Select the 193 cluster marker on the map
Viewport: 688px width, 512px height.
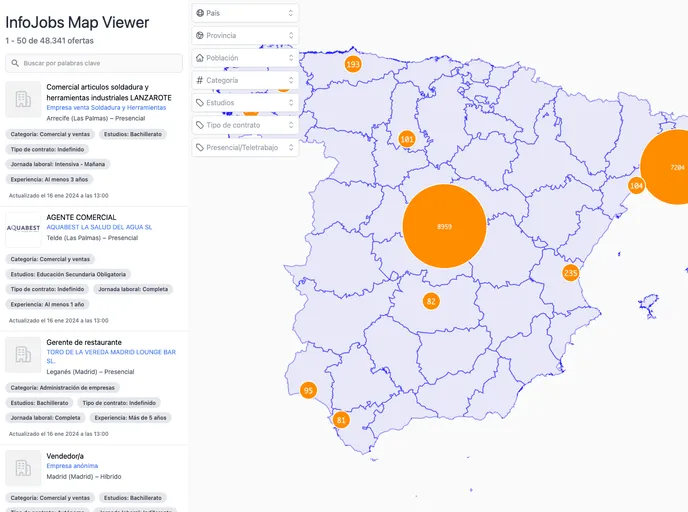coord(352,64)
